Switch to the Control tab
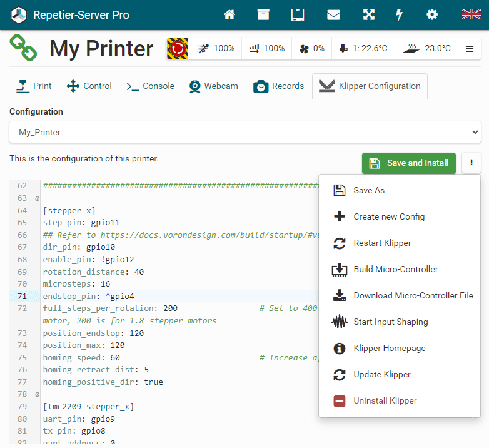Image resolution: width=489 pixels, height=448 pixels. tap(89, 86)
